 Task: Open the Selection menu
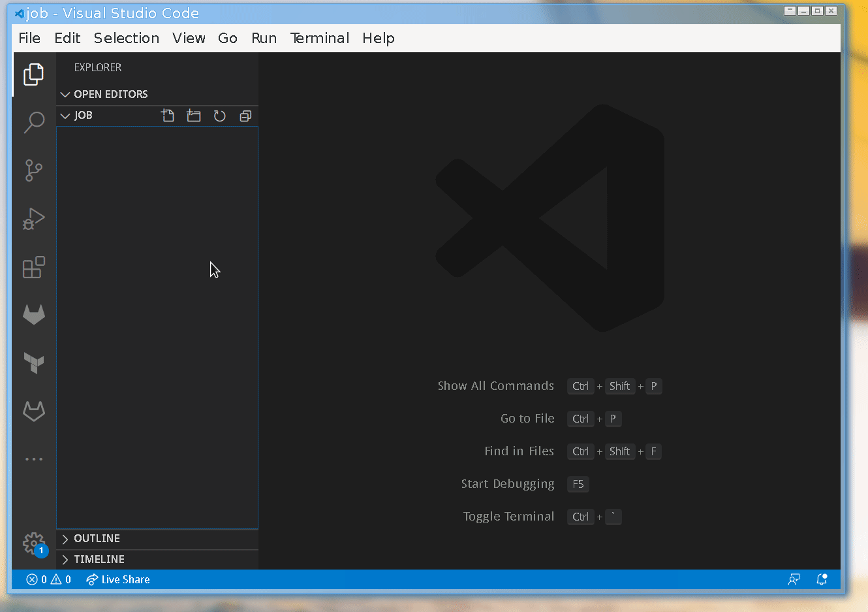(127, 38)
